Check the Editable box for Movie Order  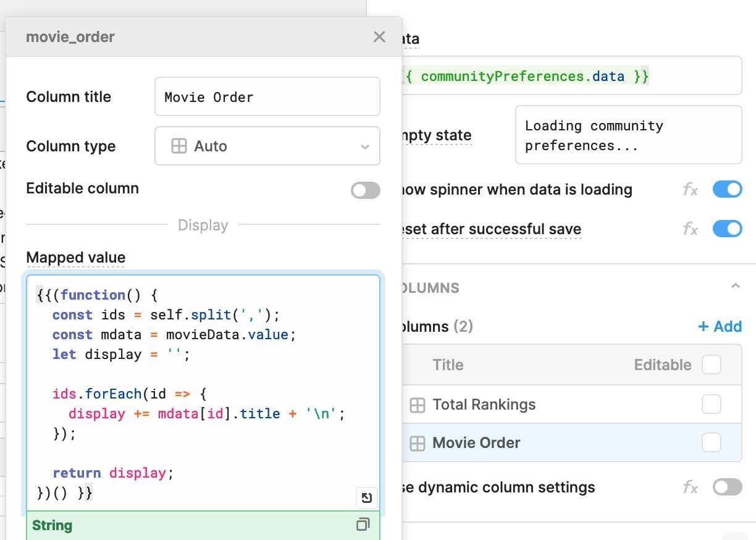tap(711, 442)
